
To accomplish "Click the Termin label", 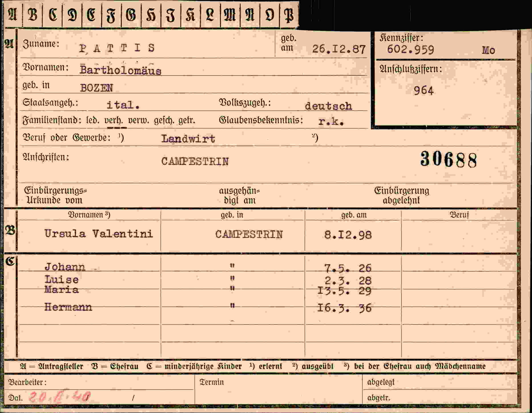I will click(x=212, y=382).
